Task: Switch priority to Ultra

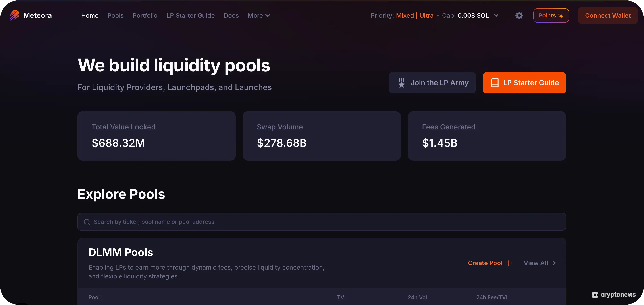Action: pyautogui.click(x=426, y=15)
